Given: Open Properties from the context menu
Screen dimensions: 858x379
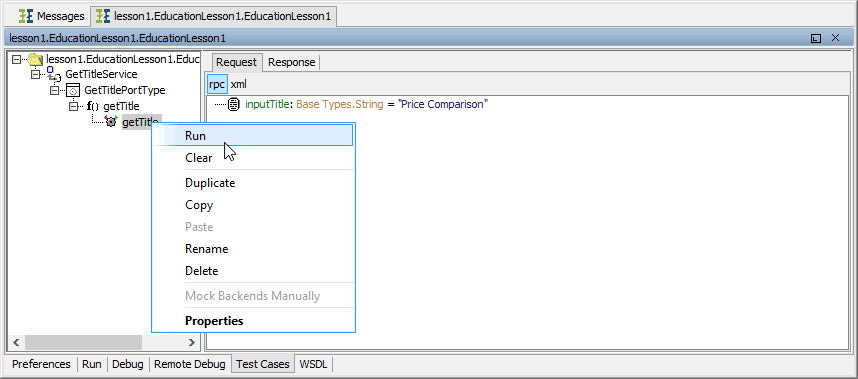Looking at the screenshot, I should point(253,321).
